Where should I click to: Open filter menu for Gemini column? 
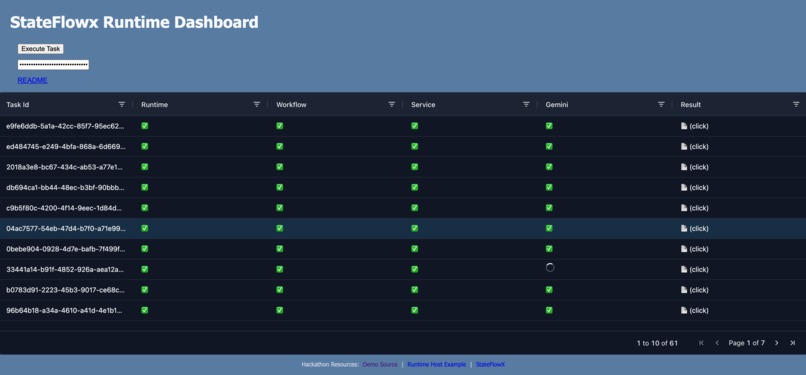click(662, 104)
